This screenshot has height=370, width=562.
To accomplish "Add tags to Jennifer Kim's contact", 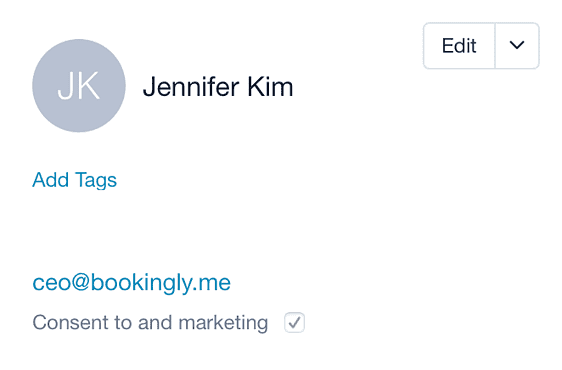I will coord(75,180).
